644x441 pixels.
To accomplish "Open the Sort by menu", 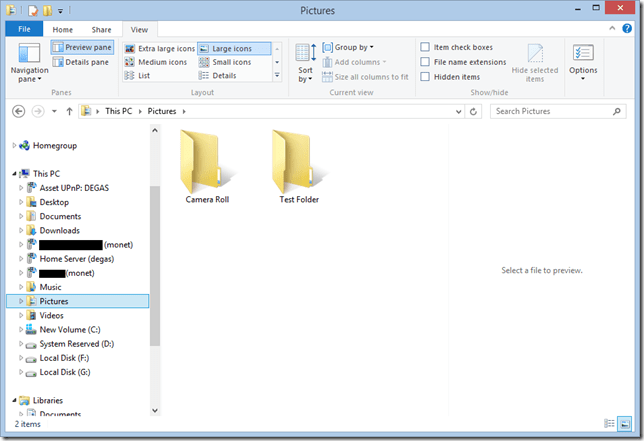I will pyautogui.click(x=306, y=63).
